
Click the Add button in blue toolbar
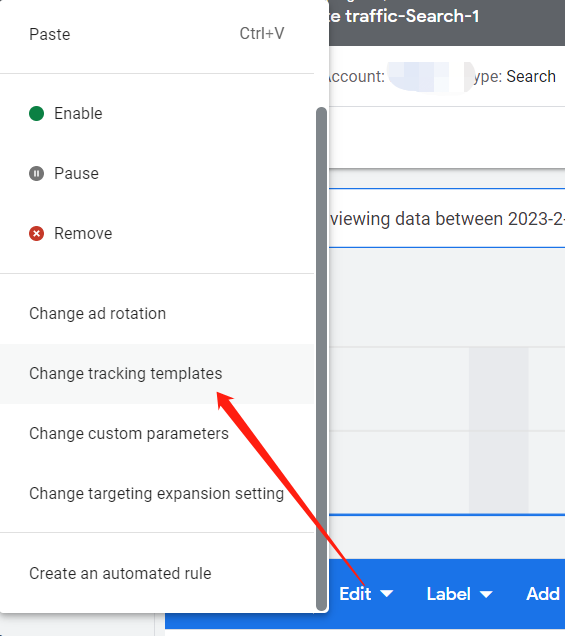pyautogui.click(x=543, y=594)
